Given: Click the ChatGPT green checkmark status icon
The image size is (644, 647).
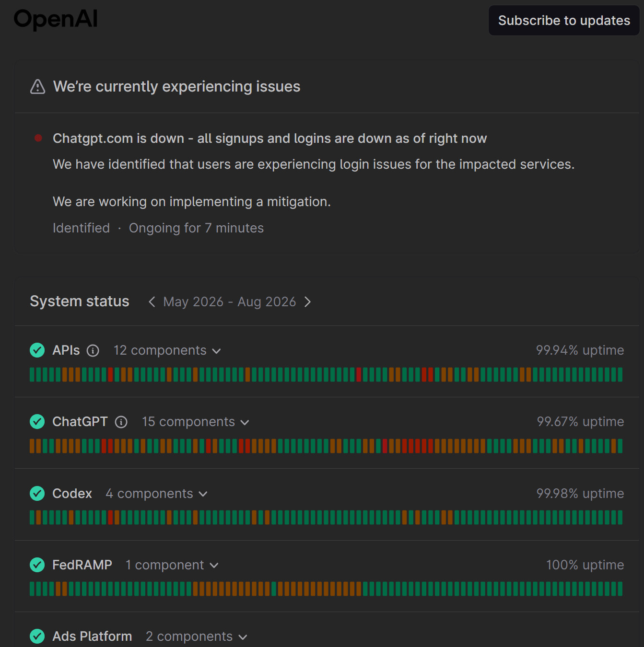Looking at the screenshot, I should pos(37,422).
